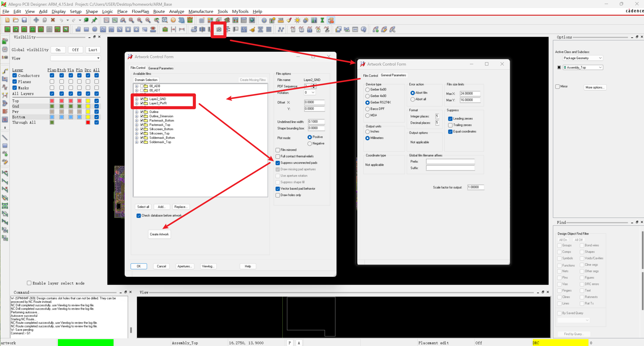Open the Route menu

pos(159,11)
